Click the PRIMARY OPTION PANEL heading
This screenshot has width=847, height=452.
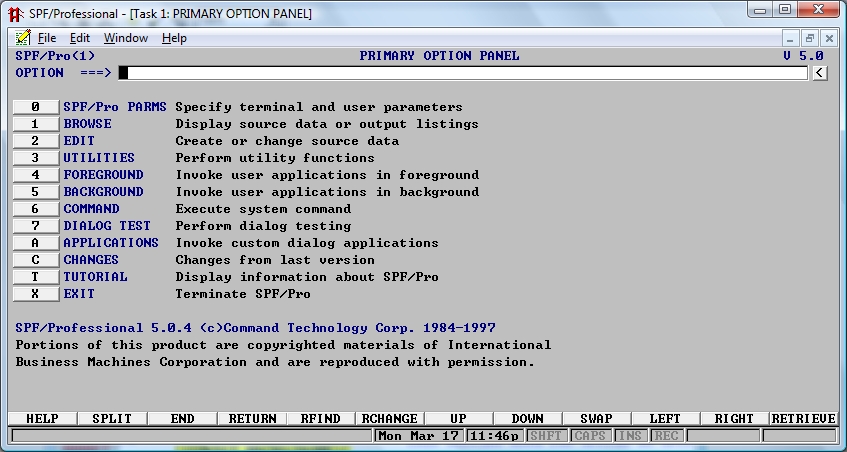click(x=439, y=56)
